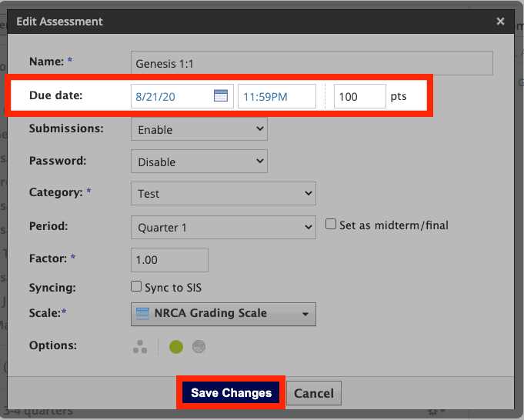Click the gray circle option icon
Image resolution: width=524 pixels, height=420 pixels.
point(199,347)
